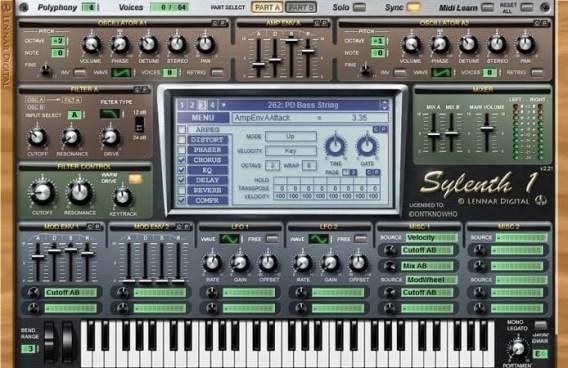Select PART A
This screenshot has height=368, width=568.
coord(267,7)
